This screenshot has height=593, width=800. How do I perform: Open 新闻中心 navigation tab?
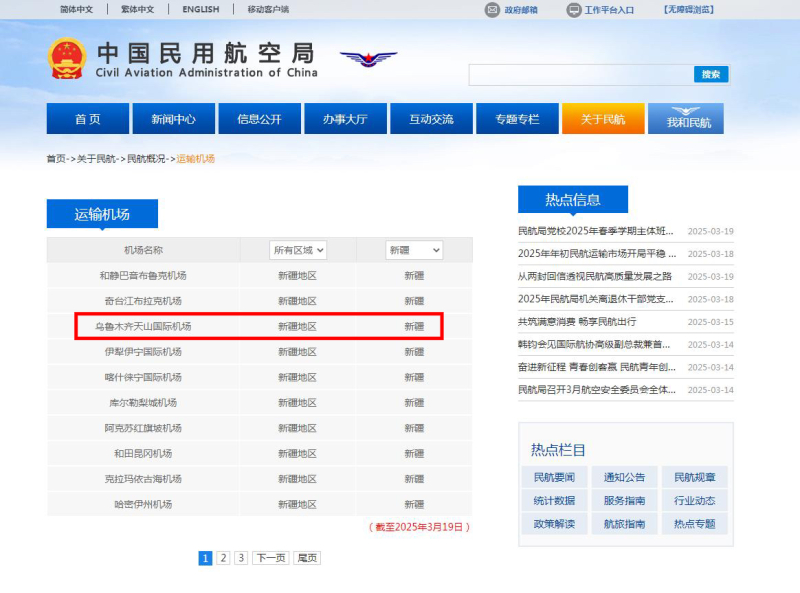[x=173, y=119]
